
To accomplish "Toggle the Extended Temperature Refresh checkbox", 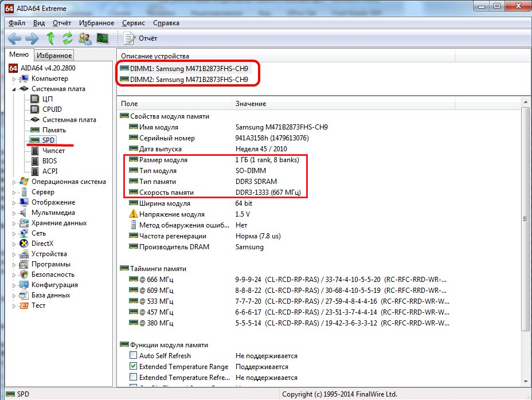I will coord(133,378).
